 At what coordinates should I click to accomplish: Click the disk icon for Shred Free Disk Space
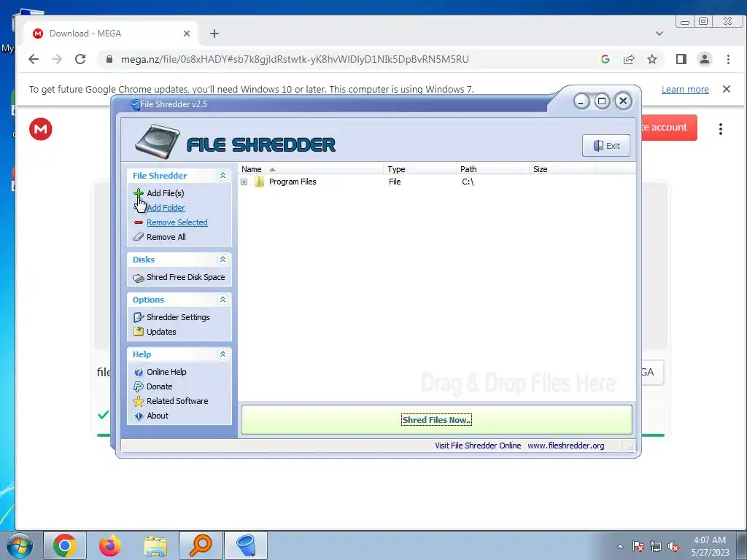[139, 278]
